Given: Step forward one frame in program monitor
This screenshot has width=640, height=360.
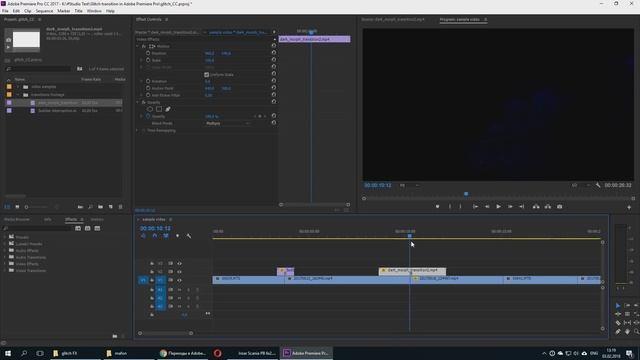Looking at the screenshot, I should [510, 207].
